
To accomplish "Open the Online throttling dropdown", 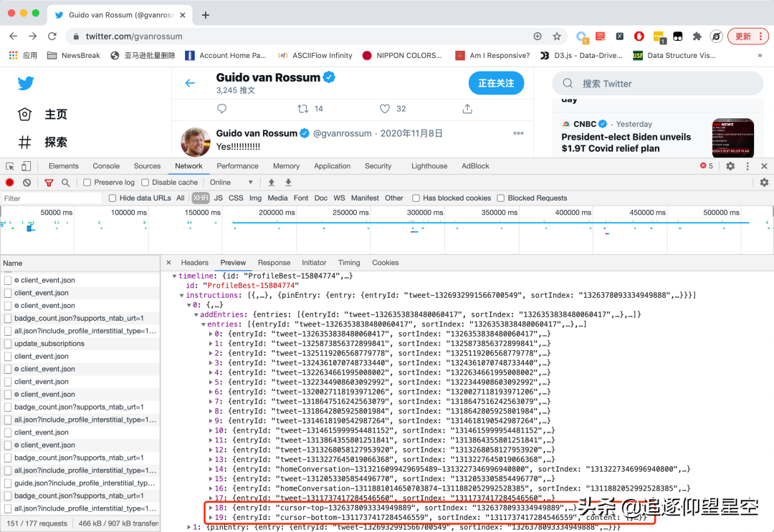I will (x=231, y=183).
